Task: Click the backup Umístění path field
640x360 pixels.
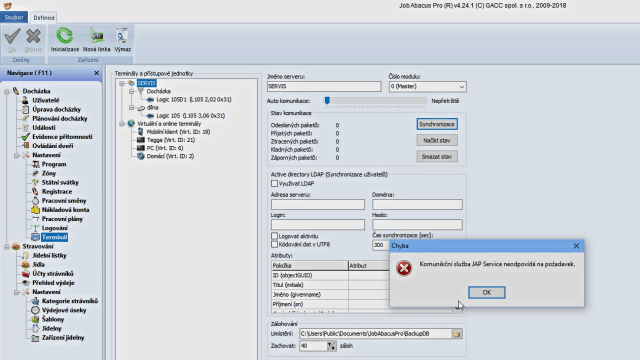Action: click(376, 334)
